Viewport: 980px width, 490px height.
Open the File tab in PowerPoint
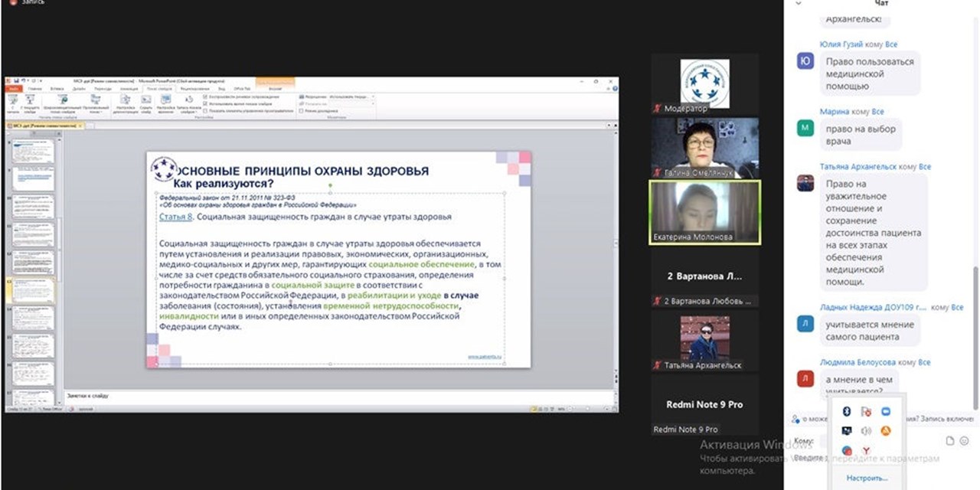(x=14, y=89)
